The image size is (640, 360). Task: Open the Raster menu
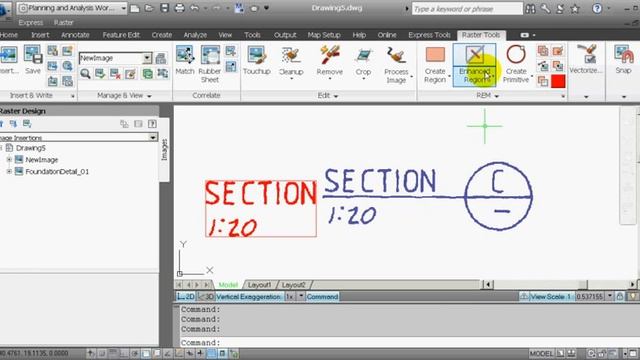pyautogui.click(x=64, y=23)
